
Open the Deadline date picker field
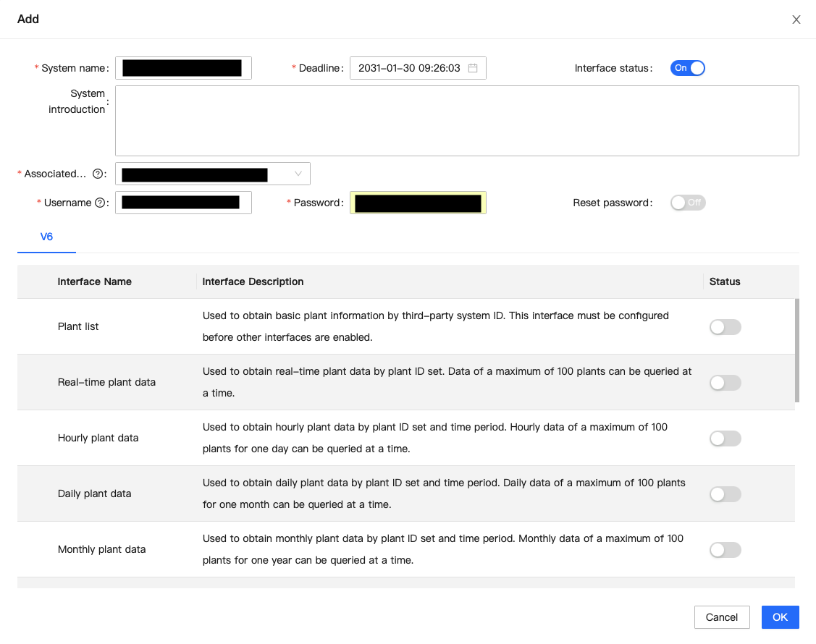coord(410,68)
